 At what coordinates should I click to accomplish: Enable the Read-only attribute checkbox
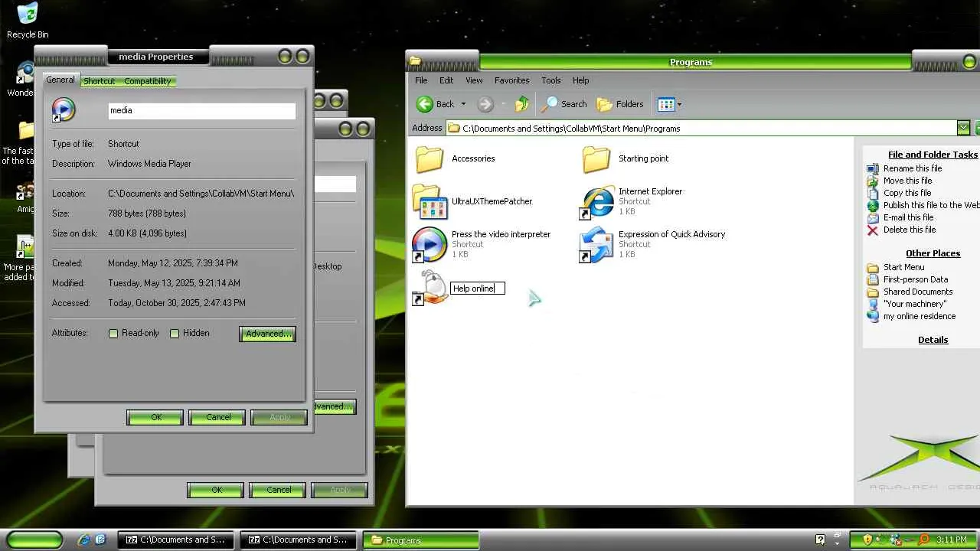[113, 334]
